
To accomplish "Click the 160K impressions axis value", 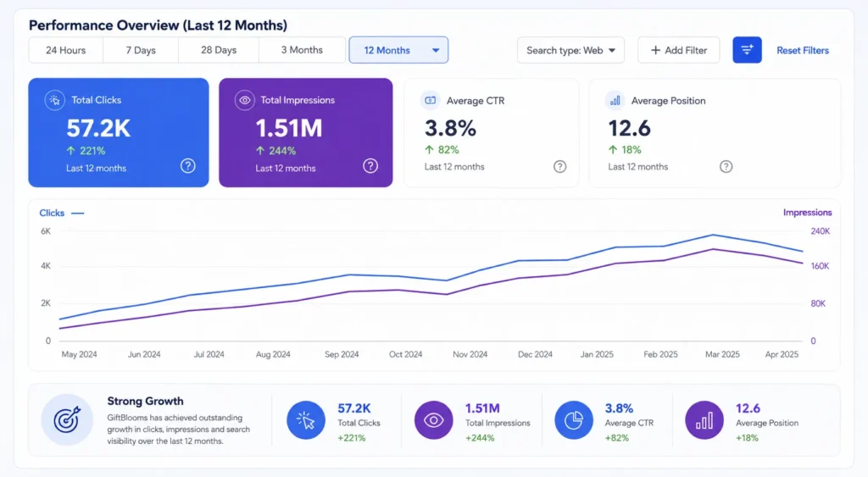I will [x=820, y=266].
